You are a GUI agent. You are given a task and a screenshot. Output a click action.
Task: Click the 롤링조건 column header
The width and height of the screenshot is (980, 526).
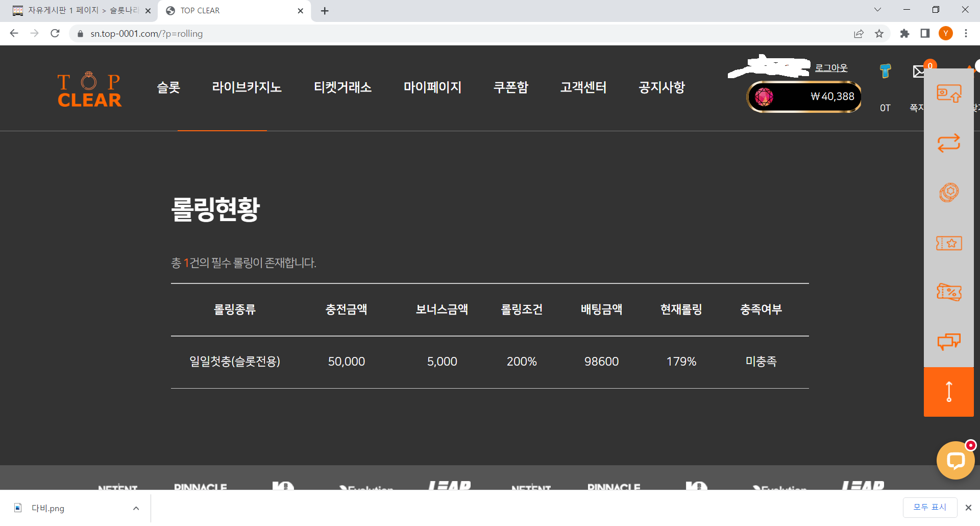pos(522,309)
